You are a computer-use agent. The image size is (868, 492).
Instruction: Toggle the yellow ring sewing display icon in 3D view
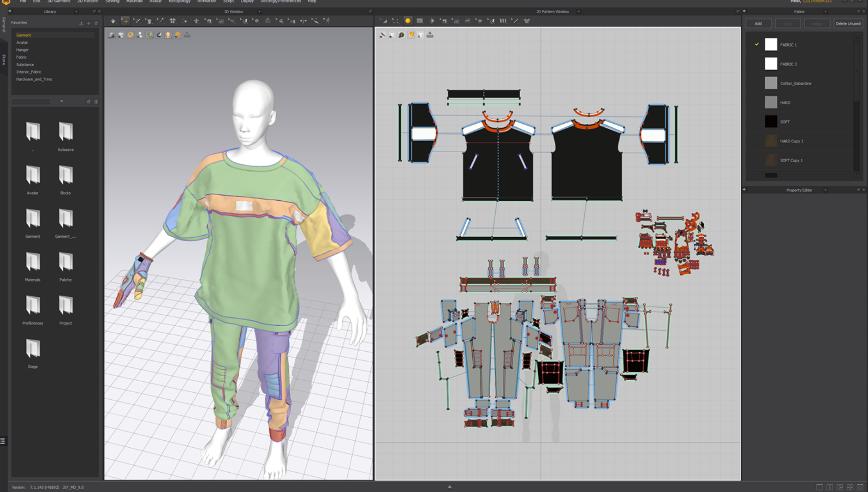(x=131, y=35)
